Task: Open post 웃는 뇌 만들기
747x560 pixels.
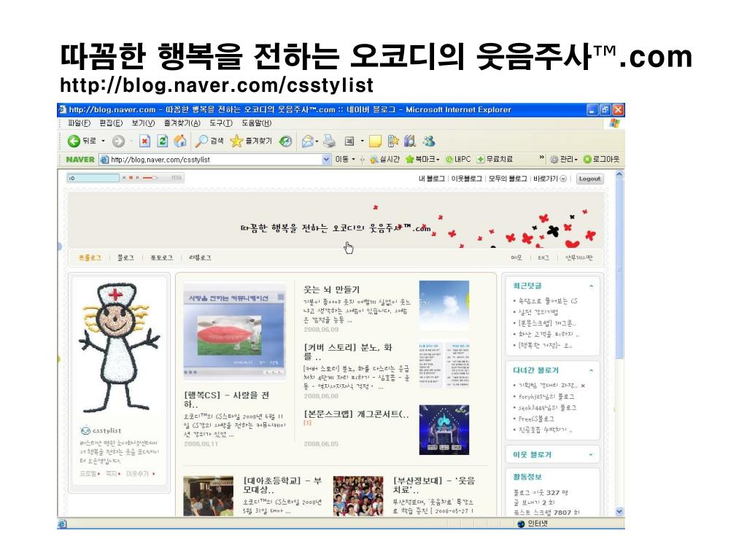Action: [x=332, y=289]
